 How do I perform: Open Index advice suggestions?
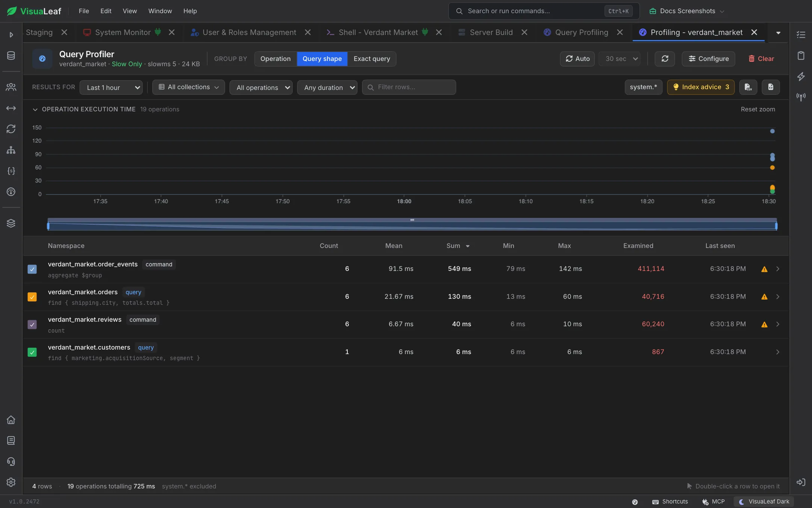(701, 87)
